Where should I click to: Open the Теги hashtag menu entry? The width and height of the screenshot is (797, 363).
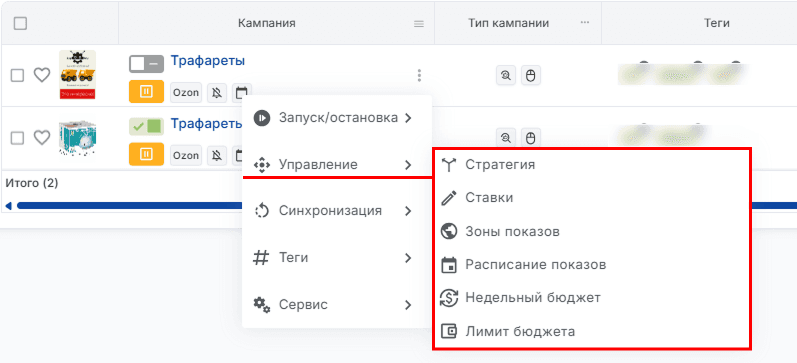(337, 258)
